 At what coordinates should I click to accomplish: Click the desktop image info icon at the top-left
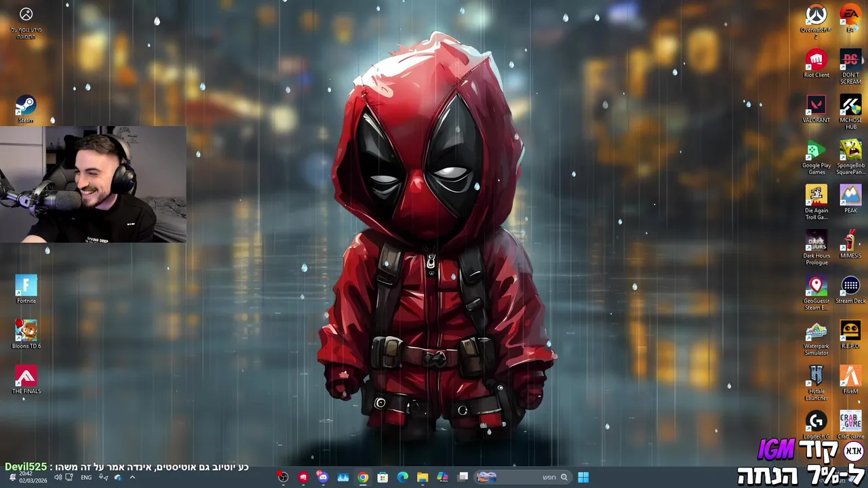click(26, 14)
